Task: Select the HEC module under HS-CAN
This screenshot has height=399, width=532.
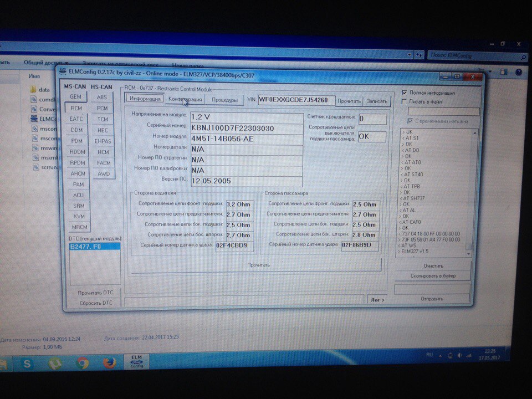Action: click(103, 130)
